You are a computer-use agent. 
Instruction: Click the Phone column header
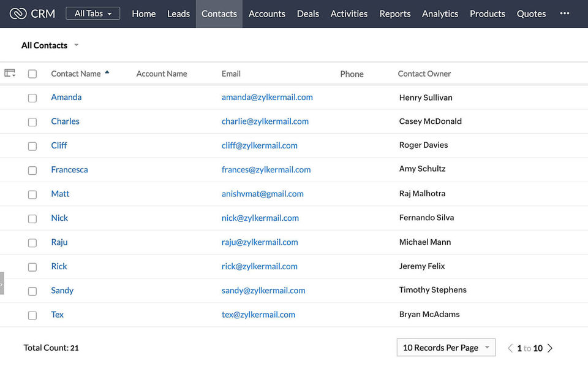point(352,74)
